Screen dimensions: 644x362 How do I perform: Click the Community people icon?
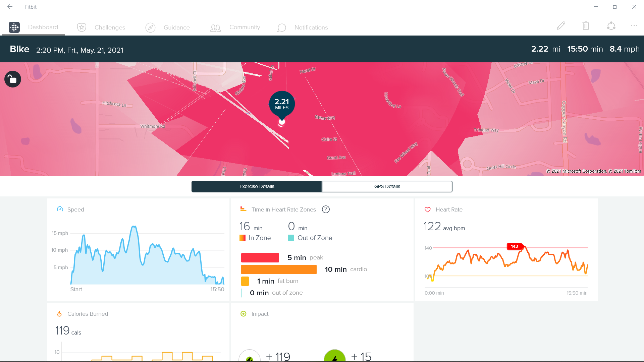[x=215, y=28]
